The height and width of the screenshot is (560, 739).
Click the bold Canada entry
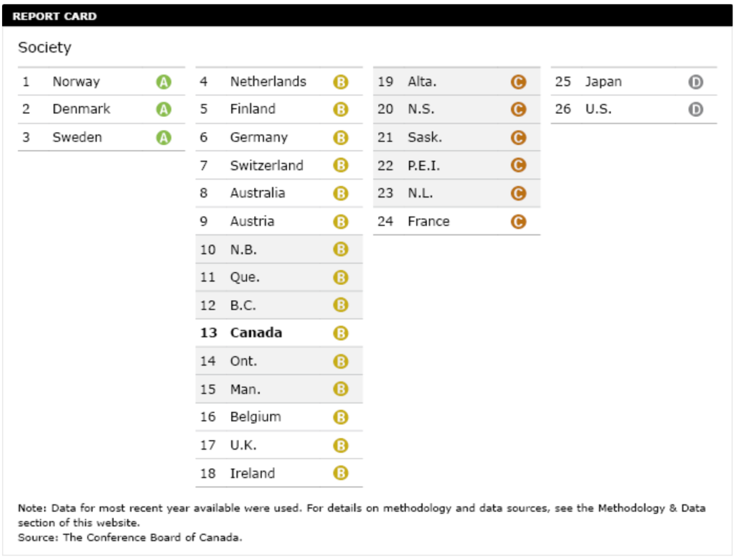coord(255,333)
